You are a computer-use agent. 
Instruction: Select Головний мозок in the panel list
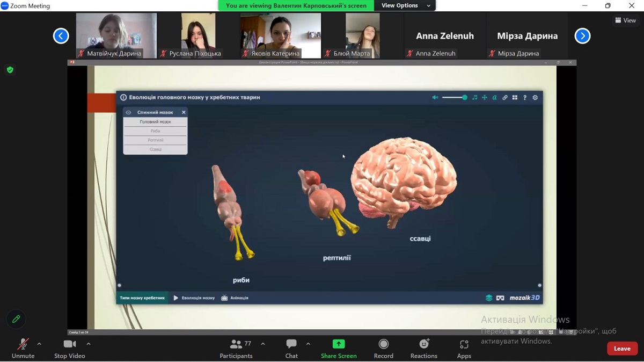[156, 122]
